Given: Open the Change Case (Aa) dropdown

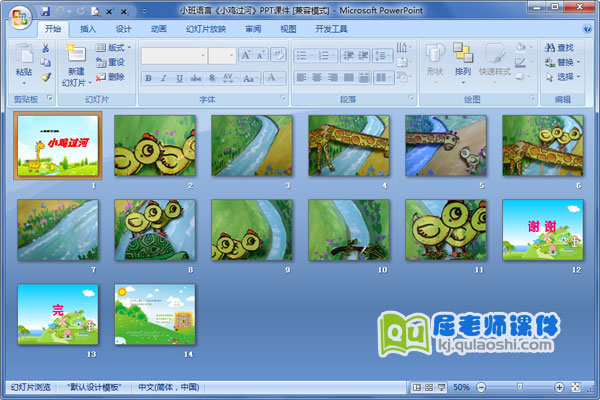Looking at the screenshot, I should tap(250, 78).
